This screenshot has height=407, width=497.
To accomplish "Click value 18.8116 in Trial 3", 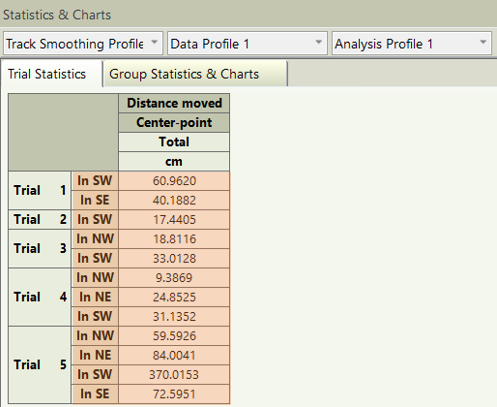I will coord(174,239).
